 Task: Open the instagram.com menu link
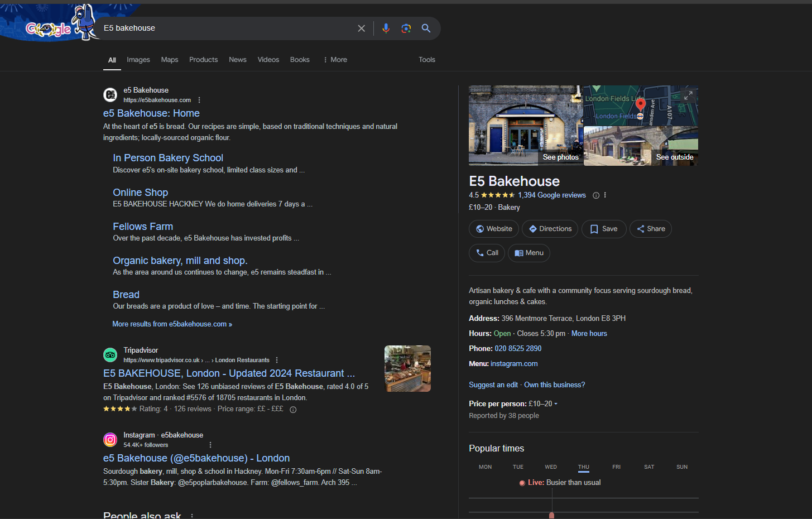(x=514, y=364)
